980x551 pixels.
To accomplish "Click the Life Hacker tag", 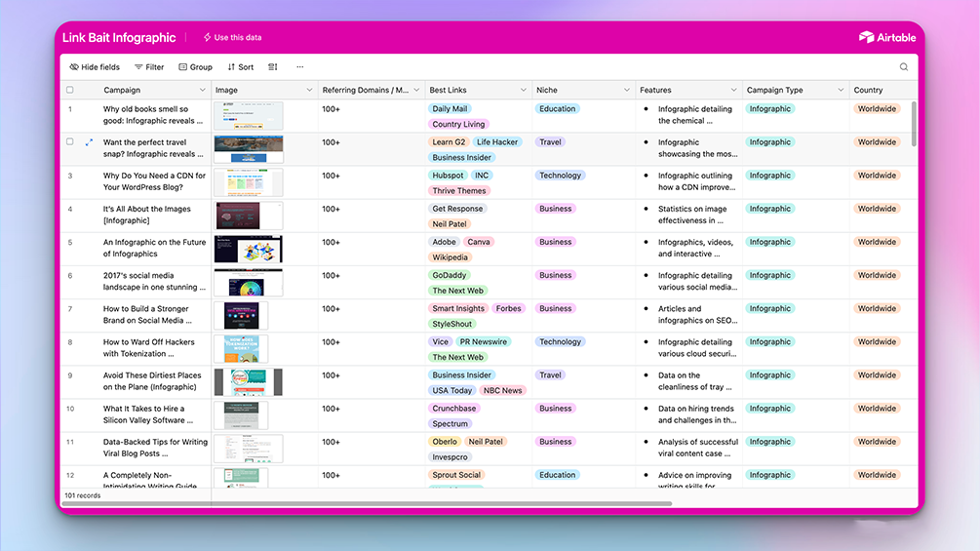I will [497, 141].
